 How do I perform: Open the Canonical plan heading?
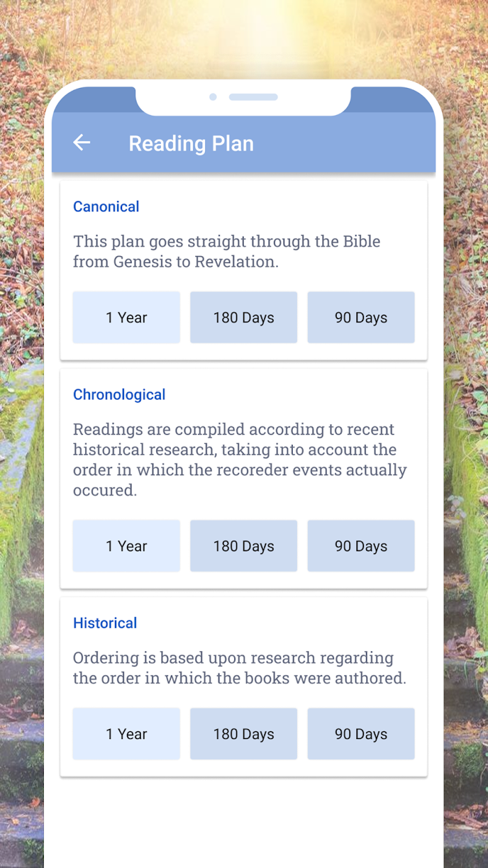106,207
